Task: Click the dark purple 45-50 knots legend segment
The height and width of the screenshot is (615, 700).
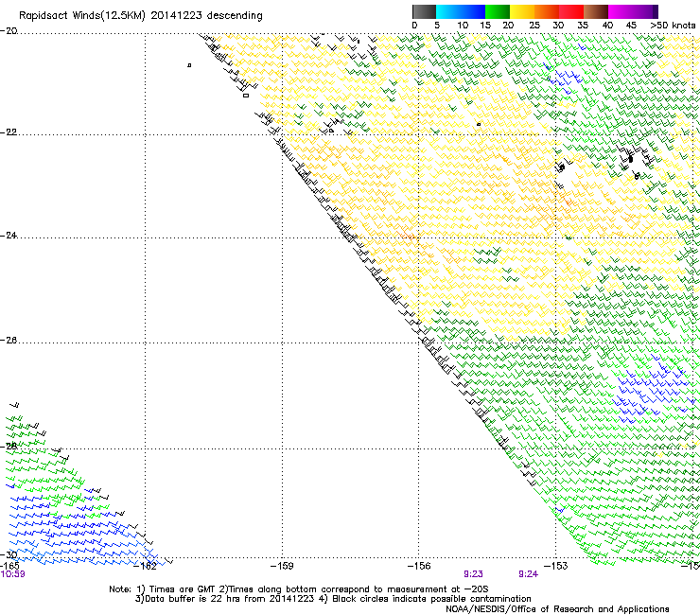Action: [x=645, y=11]
